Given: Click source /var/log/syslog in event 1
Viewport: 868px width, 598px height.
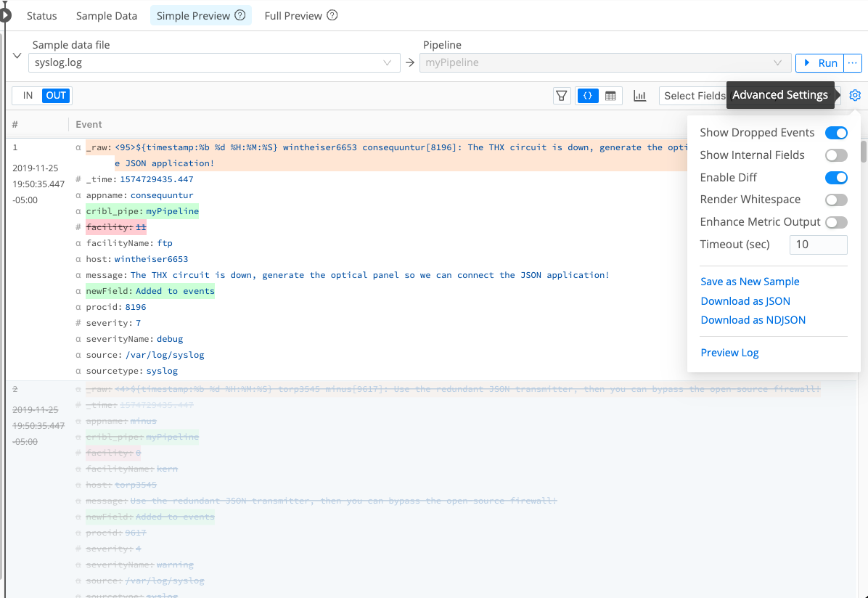Looking at the screenshot, I should click(145, 355).
